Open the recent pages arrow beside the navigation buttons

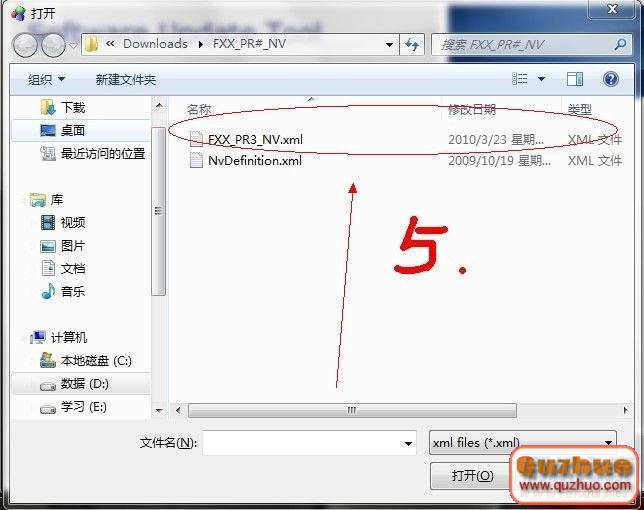click(73, 45)
